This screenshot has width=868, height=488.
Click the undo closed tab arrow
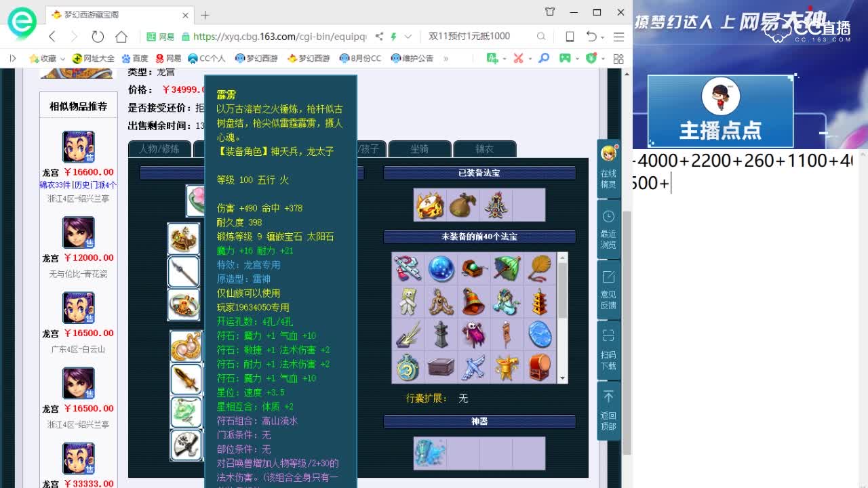591,37
